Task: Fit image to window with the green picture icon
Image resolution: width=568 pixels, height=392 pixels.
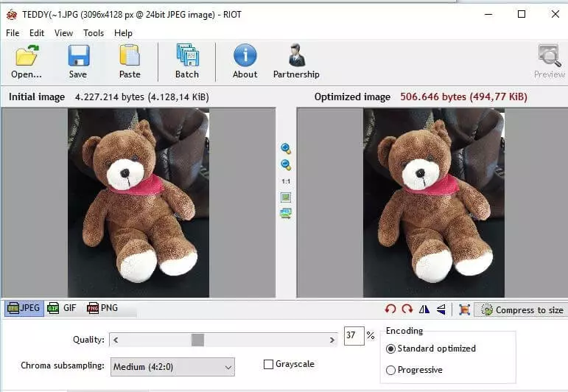Action: click(286, 197)
